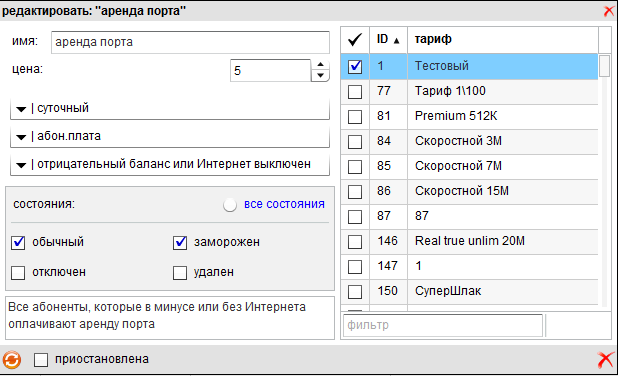Expand the отрицательный баланс dropdown
The width and height of the screenshot is (618, 376).
pyautogui.click(x=170, y=164)
